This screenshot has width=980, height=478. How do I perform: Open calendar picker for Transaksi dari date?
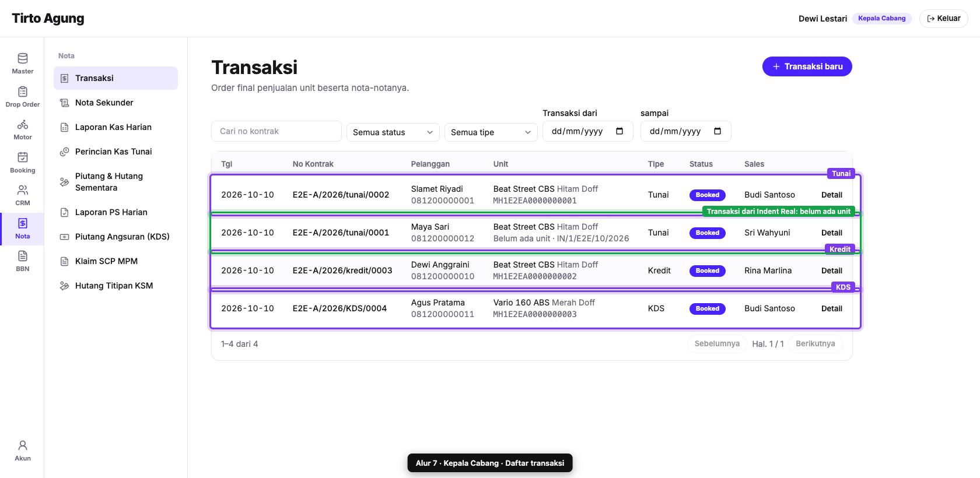pyautogui.click(x=619, y=131)
